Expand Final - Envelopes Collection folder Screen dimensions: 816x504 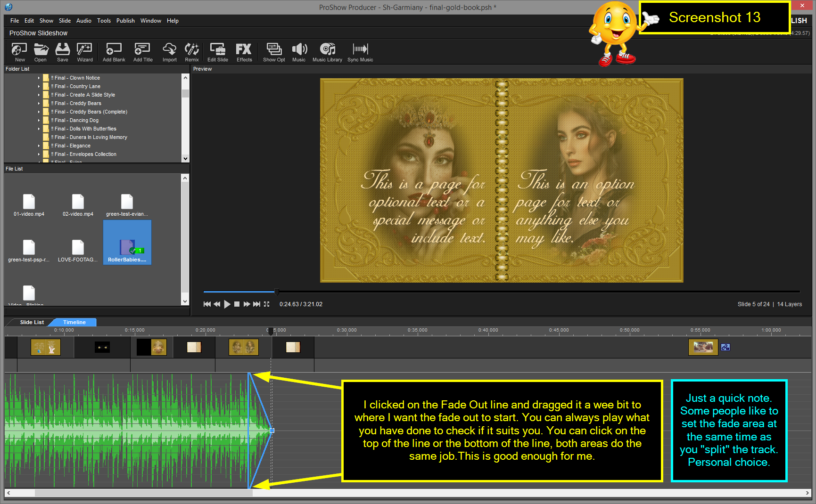pos(39,154)
